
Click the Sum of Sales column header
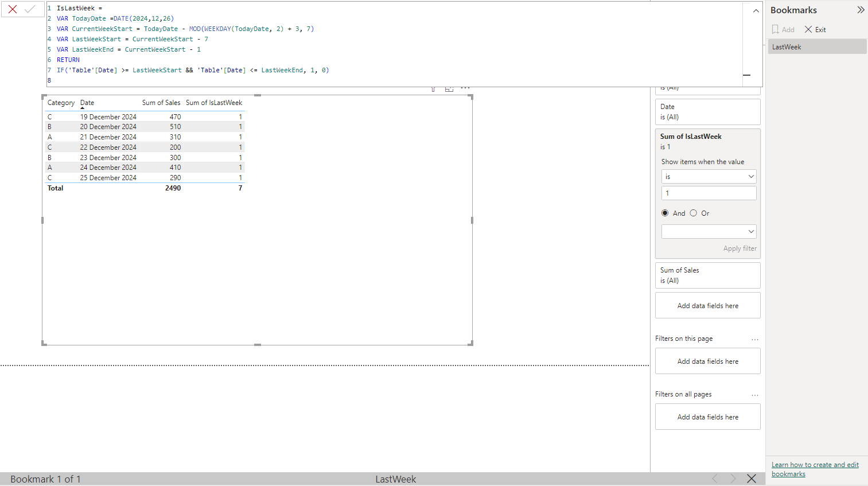pyautogui.click(x=161, y=103)
